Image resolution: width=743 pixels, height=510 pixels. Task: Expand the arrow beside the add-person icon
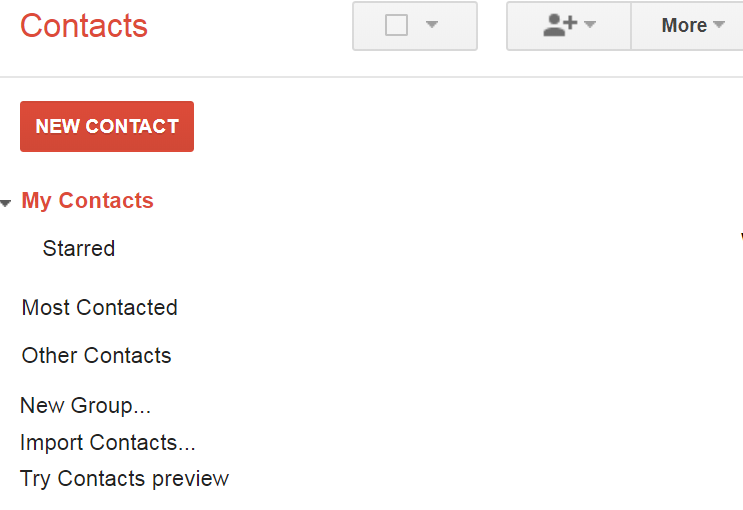pos(590,25)
